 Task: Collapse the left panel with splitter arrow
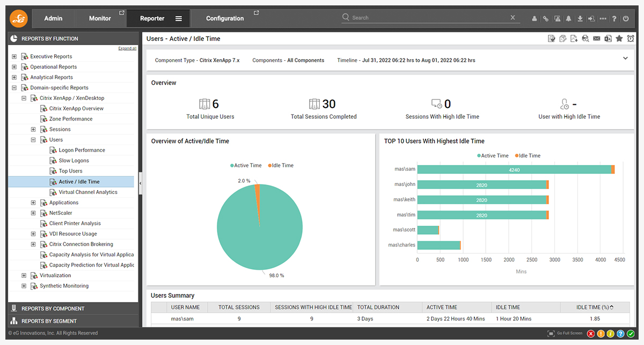(x=140, y=183)
